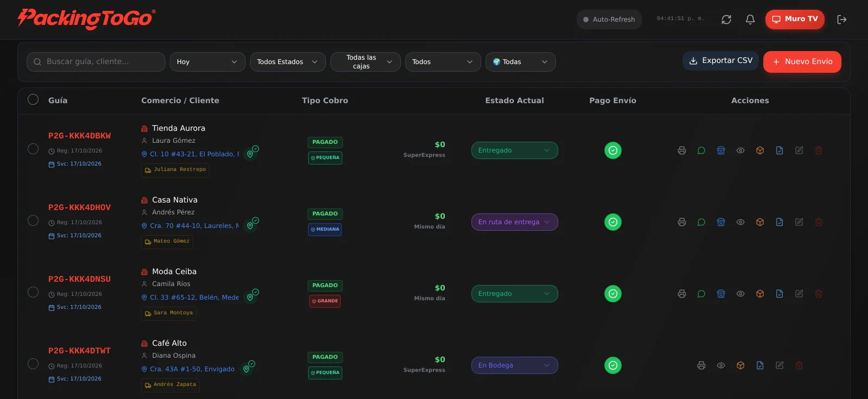Open document-check icon in Tienda Aurora row
868x399 pixels.
[780, 150]
